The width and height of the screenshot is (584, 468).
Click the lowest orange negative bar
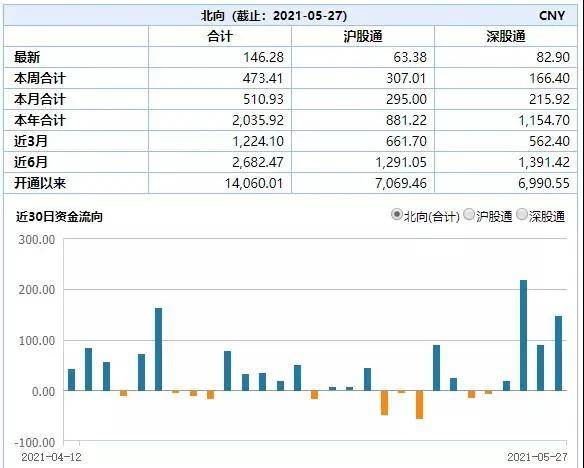pyautogui.click(x=419, y=405)
